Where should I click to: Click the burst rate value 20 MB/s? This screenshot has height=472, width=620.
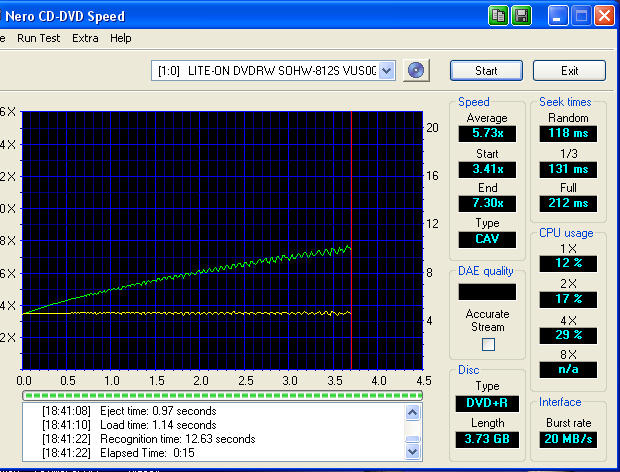tap(568, 439)
